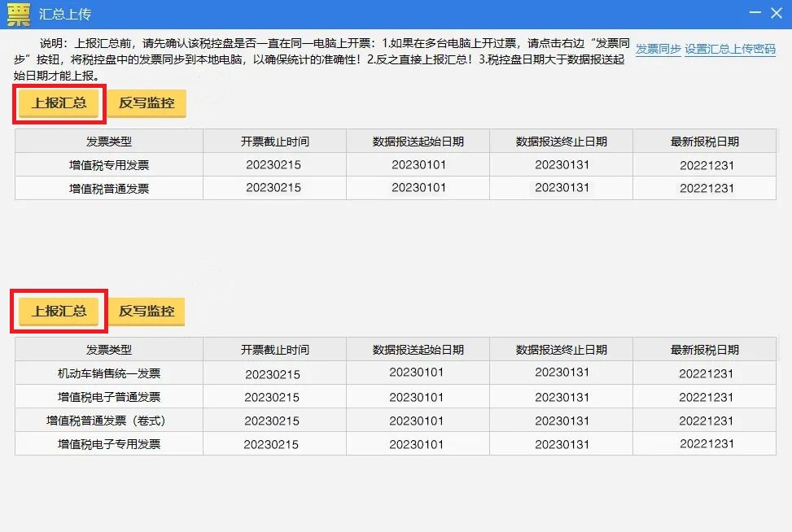The width and height of the screenshot is (792, 532).
Task: Click 上报汇总 above the 增值税专用发票 table
Action: tap(59, 103)
